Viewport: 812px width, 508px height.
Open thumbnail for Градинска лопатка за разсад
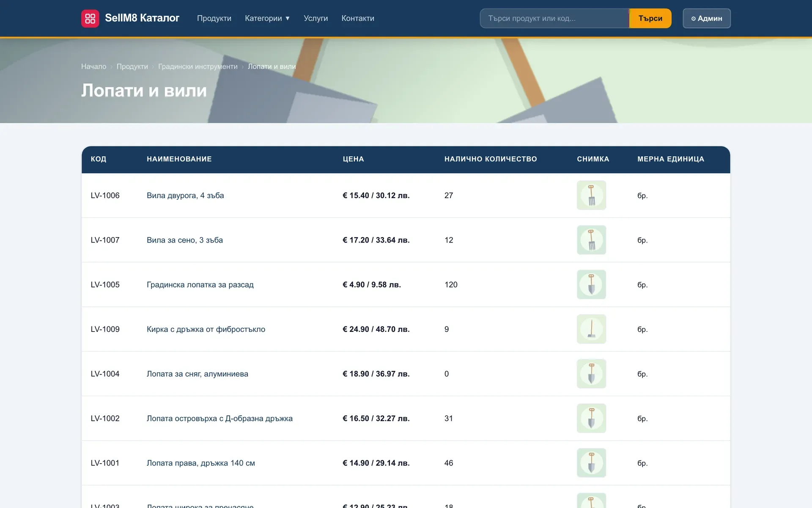point(591,284)
